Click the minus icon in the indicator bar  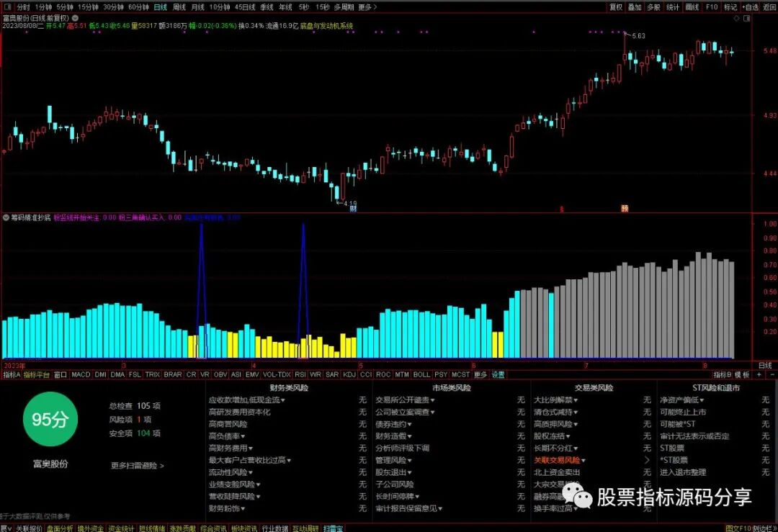click(772, 375)
